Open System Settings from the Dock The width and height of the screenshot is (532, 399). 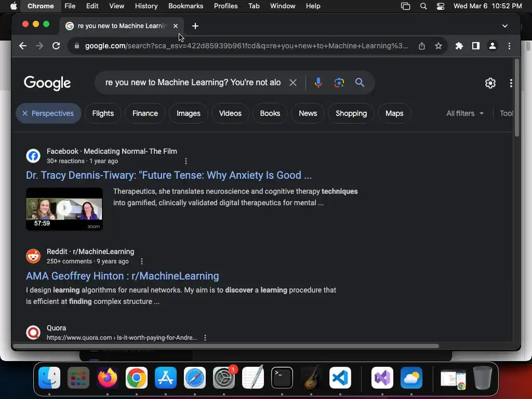click(x=224, y=378)
